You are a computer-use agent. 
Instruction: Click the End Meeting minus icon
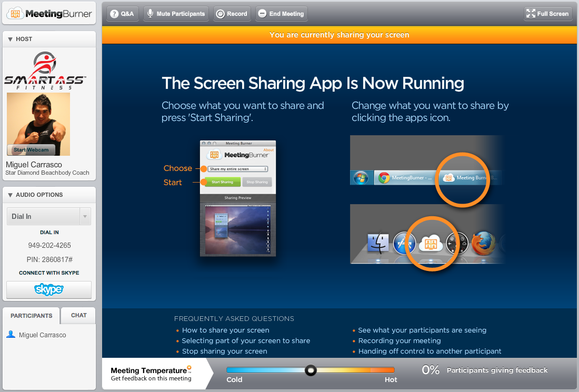tap(262, 14)
